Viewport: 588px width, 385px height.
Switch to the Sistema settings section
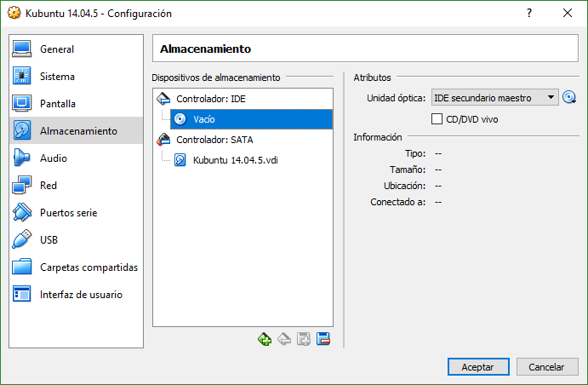(57, 77)
